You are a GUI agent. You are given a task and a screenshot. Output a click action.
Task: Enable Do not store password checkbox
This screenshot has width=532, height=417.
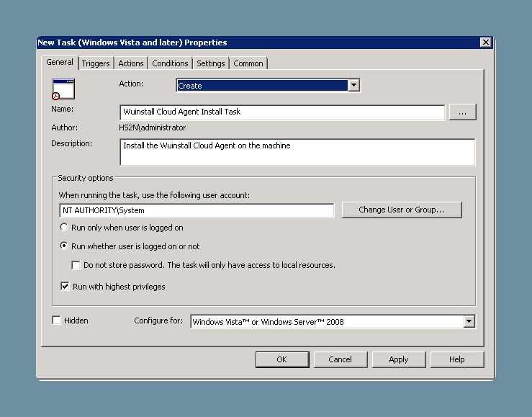point(76,265)
